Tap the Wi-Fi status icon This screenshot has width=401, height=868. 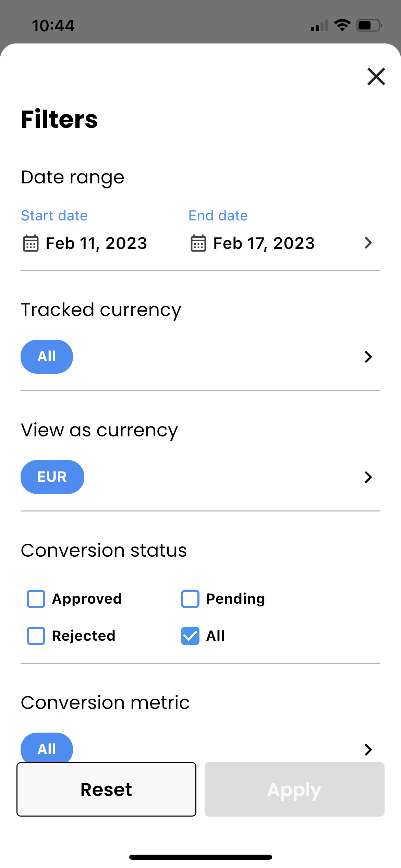[x=342, y=25]
